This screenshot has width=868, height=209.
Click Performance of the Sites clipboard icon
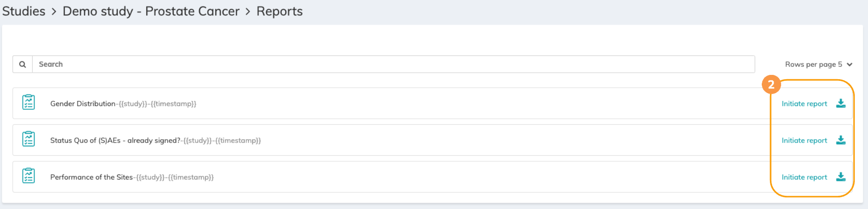pos(29,176)
